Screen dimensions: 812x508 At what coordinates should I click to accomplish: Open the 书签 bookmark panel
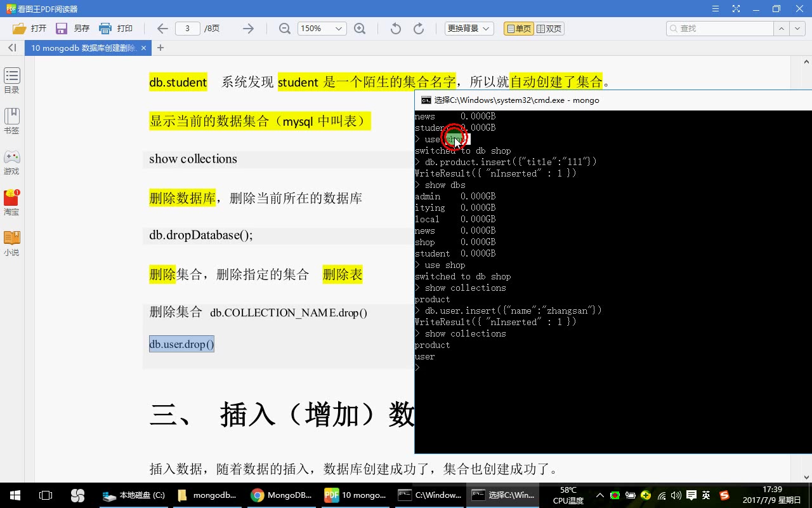coord(12,119)
